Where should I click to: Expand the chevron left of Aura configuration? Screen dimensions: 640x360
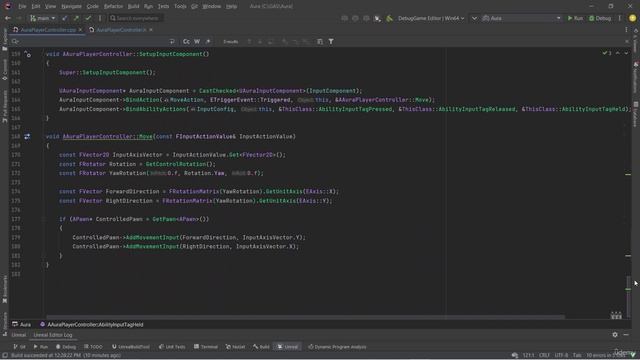(x=474, y=18)
